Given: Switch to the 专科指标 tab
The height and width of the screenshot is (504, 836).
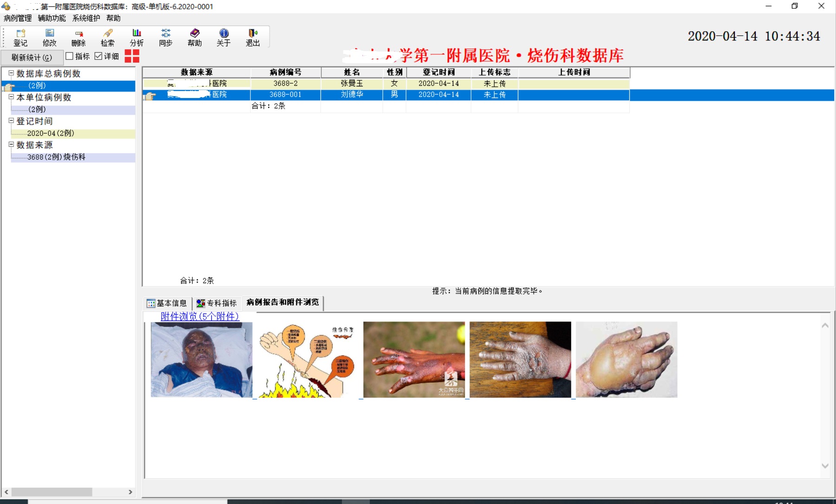Looking at the screenshot, I should click(216, 303).
